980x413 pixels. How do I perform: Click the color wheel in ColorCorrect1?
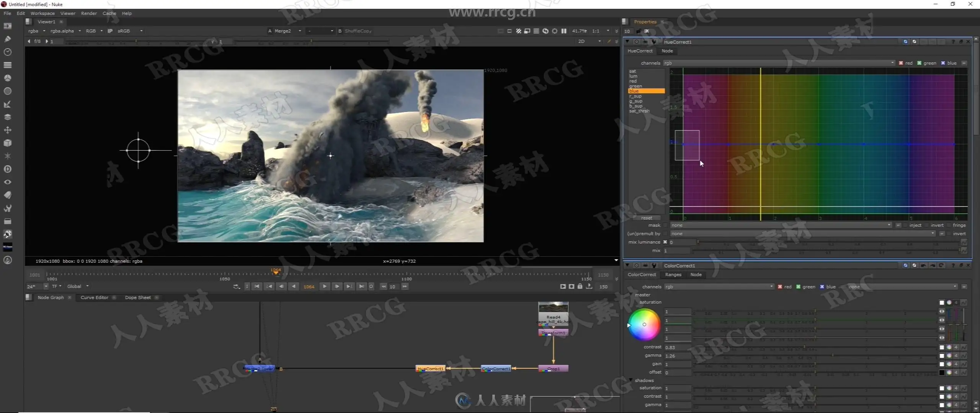(644, 325)
